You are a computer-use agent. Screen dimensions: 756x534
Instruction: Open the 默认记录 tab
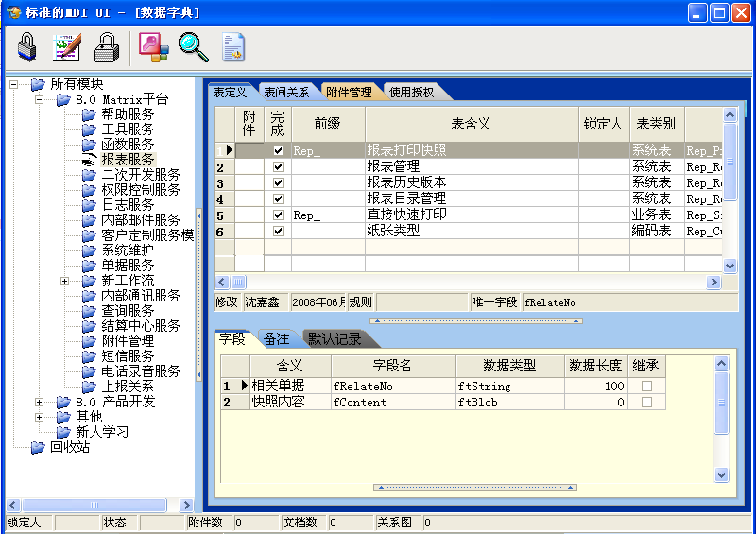coord(335,339)
